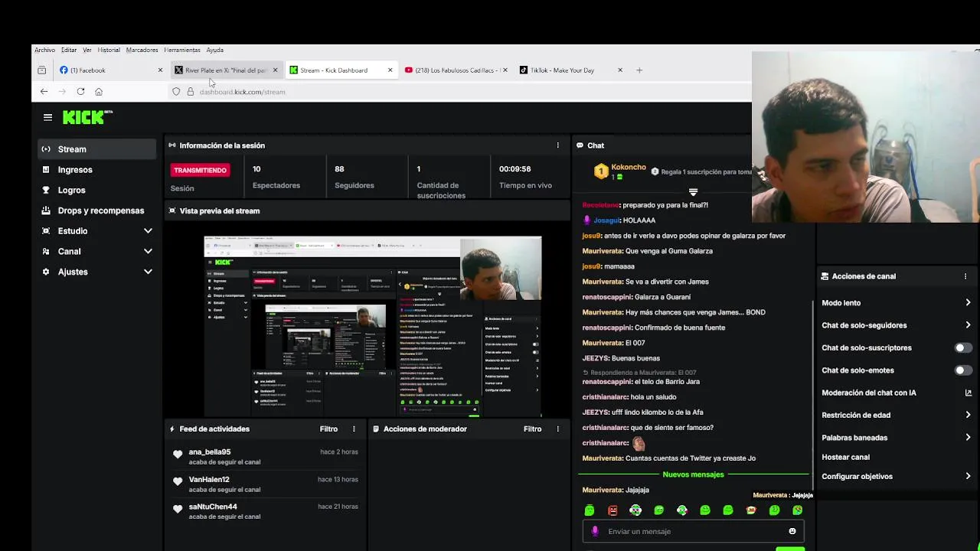Viewport: 980px width, 551px height.
Task: Open a new browser tab with plus
Action: click(x=639, y=70)
